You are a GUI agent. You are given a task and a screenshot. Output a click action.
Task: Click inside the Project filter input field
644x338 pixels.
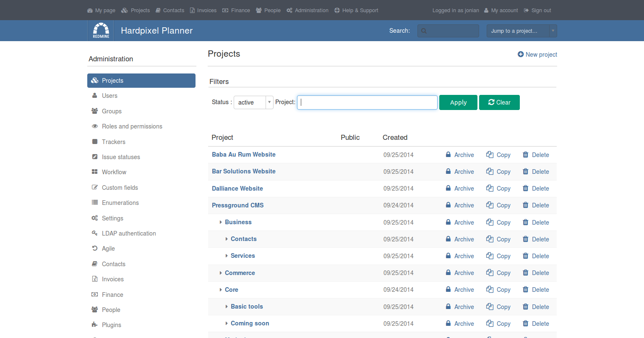(x=367, y=102)
